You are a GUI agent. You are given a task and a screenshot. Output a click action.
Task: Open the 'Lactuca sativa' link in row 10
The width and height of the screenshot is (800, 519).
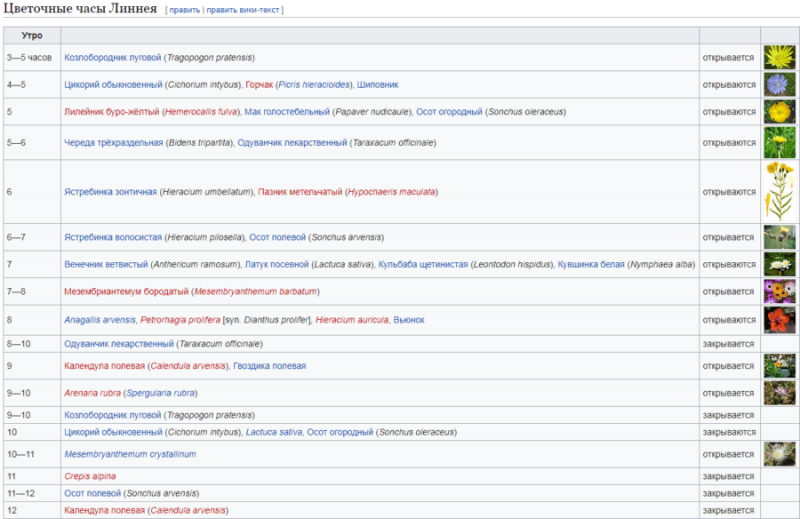(274, 432)
